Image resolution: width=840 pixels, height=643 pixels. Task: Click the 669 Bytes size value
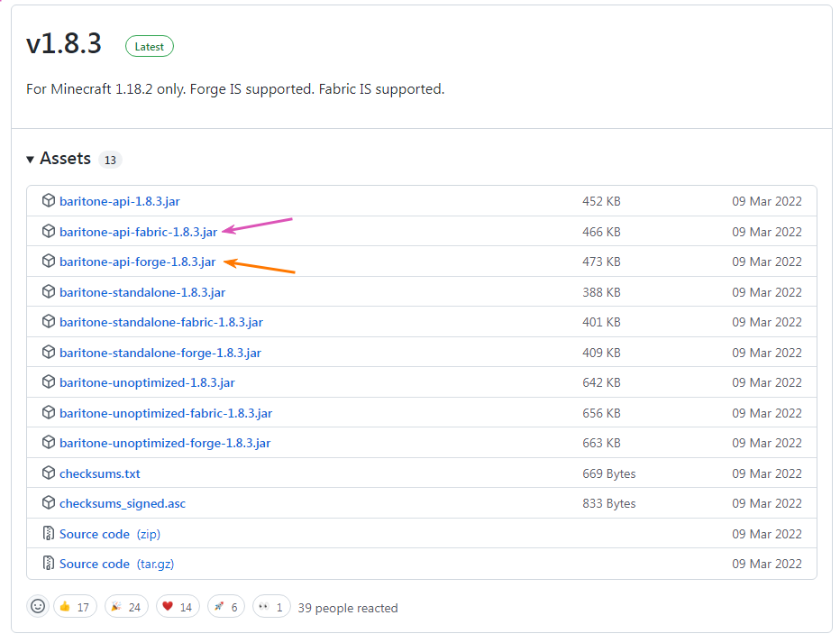tap(609, 474)
